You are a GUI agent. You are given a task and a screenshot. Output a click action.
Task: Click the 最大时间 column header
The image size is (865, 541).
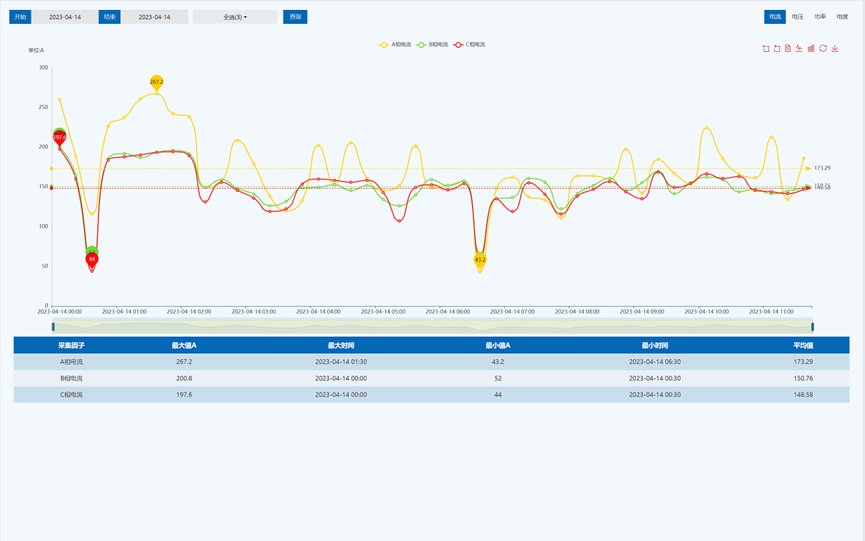point(341,346)
